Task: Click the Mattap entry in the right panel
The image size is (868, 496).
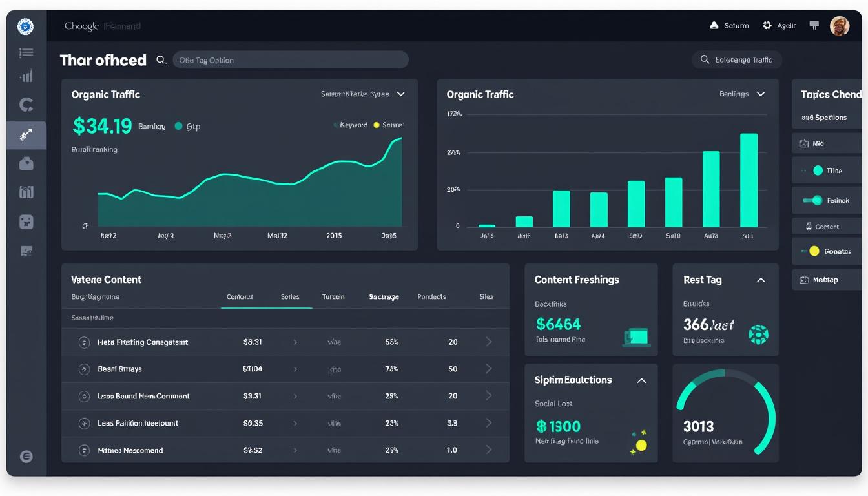Action: (825, 279)
